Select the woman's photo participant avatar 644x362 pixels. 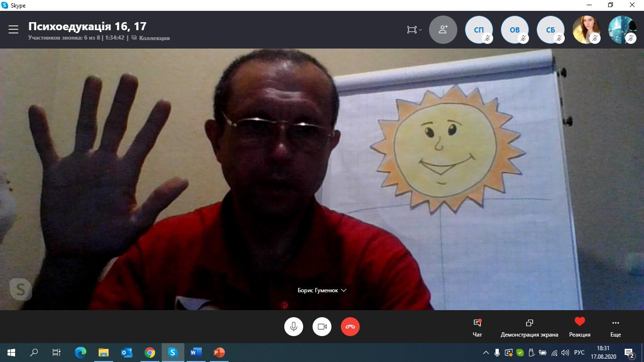click(586, 30)
